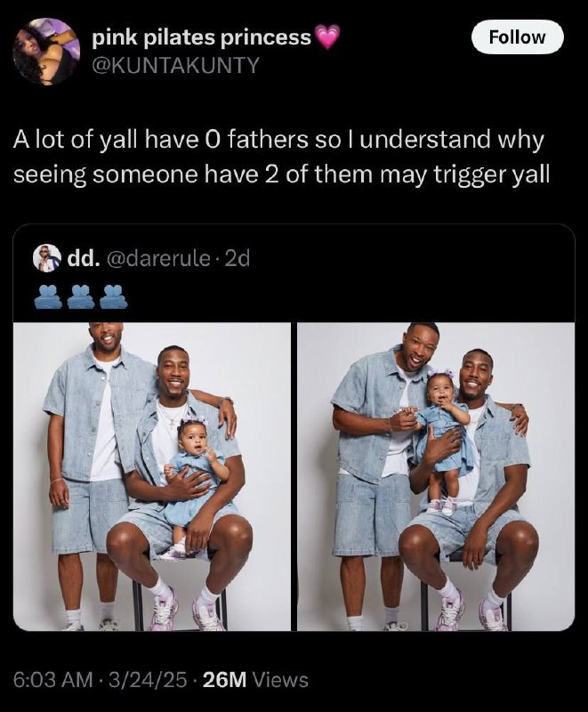Screen dimensions: 588x712
Task: Open the @KUNTAKUNTY handle link
Action: [176, 65]
